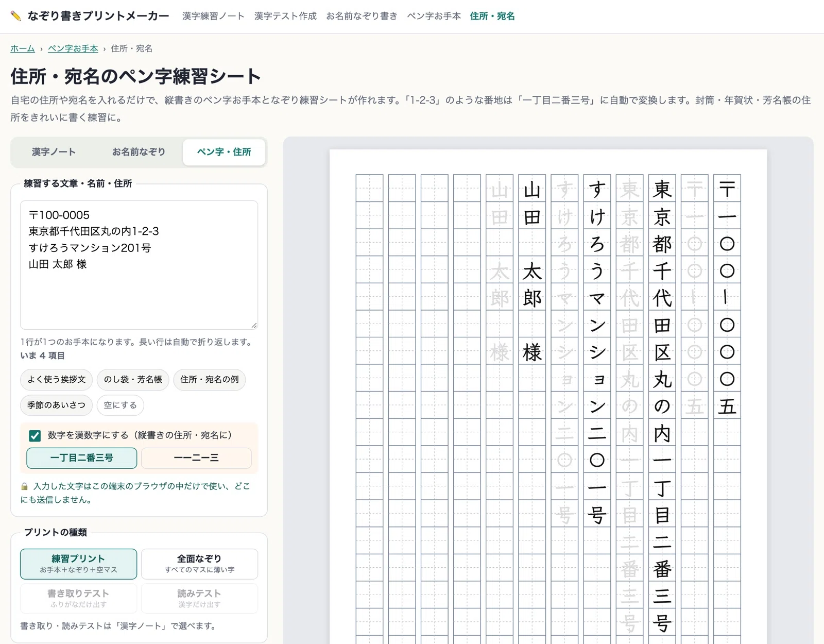Viewport: 824px width, 644px height.
Task: Click into the practice text input area
Action: [x=139, y=265]
